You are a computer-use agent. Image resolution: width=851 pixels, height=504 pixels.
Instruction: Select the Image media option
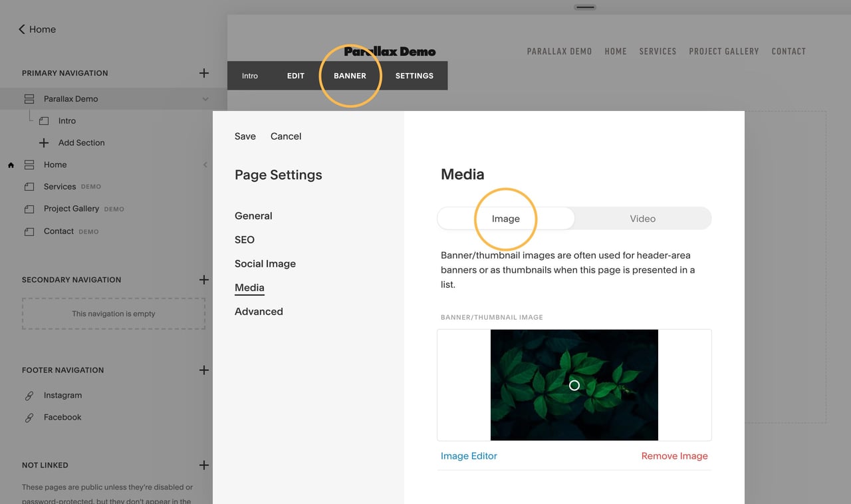[x=505, y=218]
